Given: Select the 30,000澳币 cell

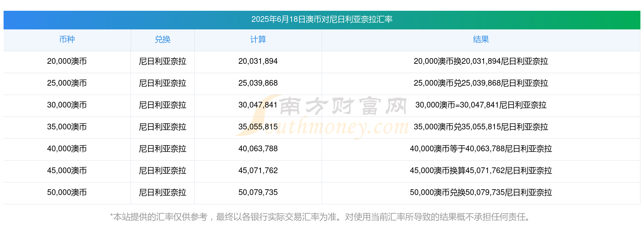Looking at the screenshot, I should point(67,105).
